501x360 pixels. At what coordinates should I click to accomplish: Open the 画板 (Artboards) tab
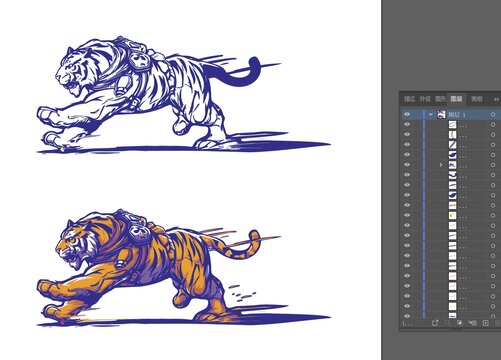477,99
